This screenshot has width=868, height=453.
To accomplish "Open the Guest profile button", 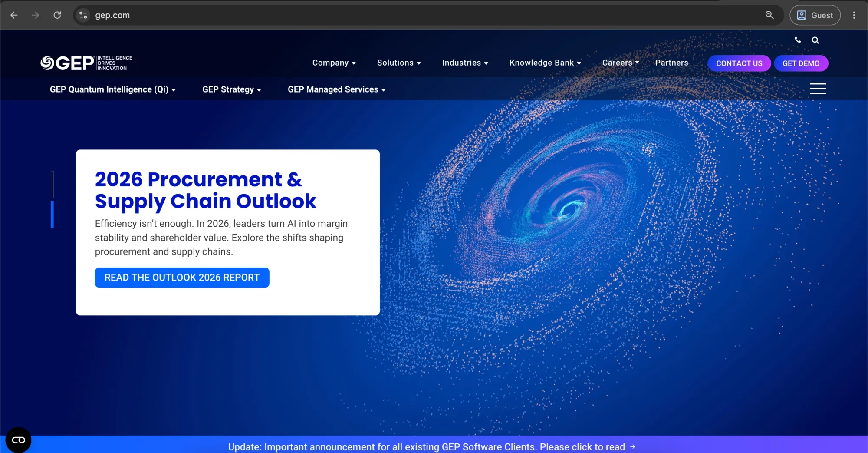I will 815,15.
